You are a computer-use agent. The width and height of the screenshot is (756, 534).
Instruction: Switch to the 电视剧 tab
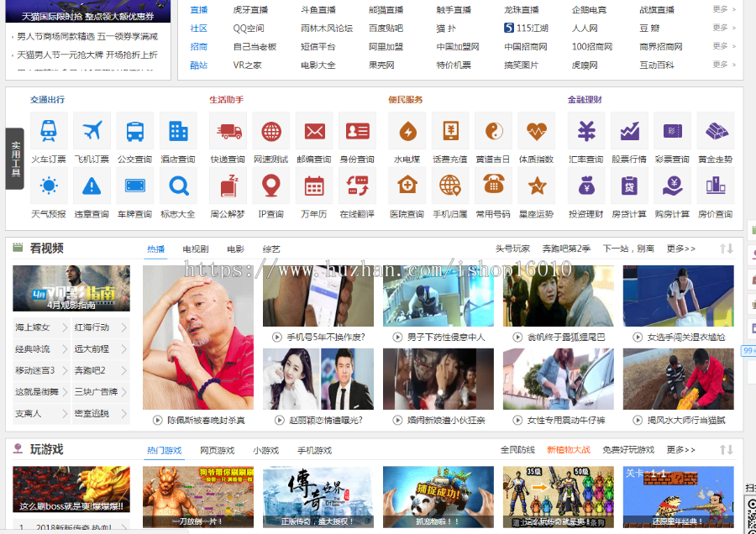196,249
